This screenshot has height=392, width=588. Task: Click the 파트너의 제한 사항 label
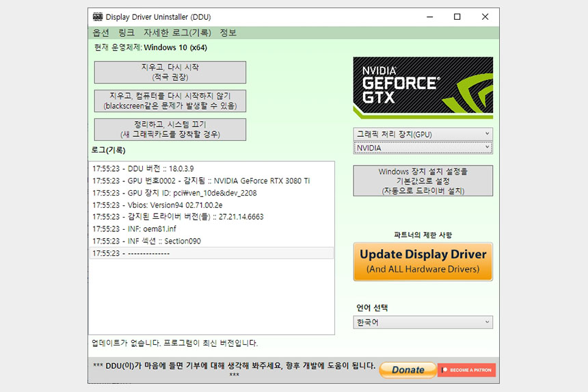pyautogui.click(x=423, y=235)
